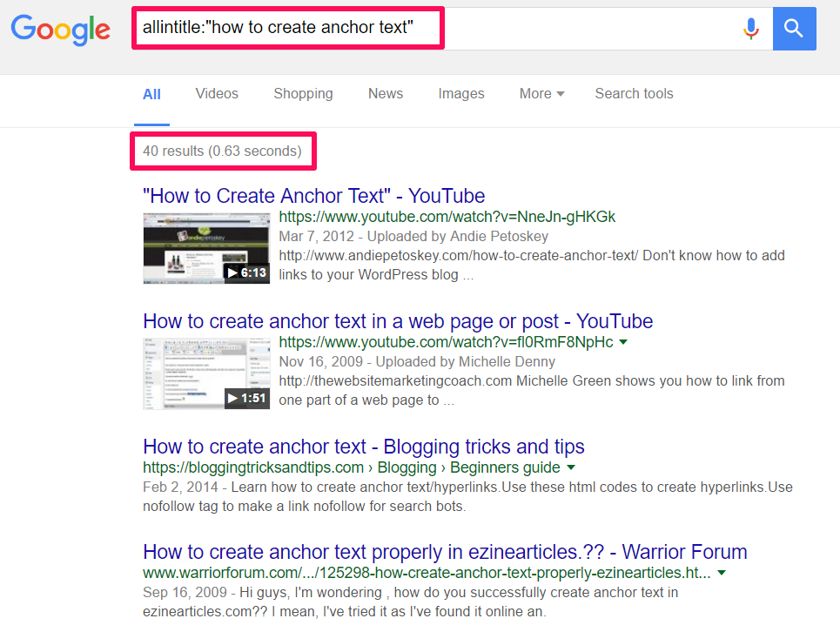Expand arrow beside warriorforum.com URL
This screenshot has width=840, height=632.
722,573
